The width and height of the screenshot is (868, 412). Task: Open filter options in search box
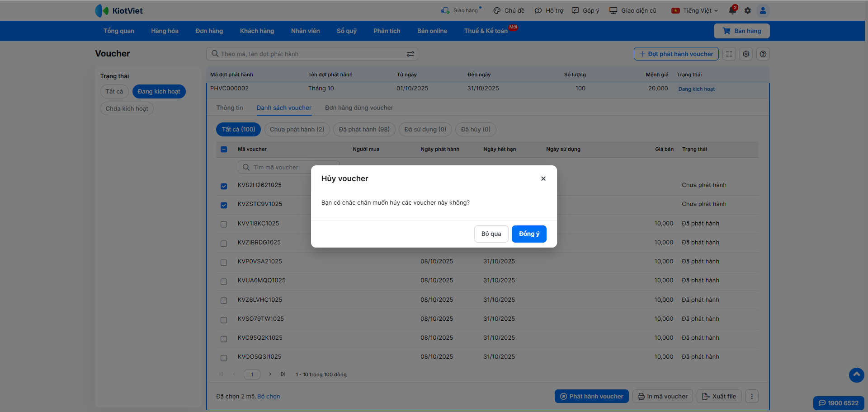pos(410,54)
